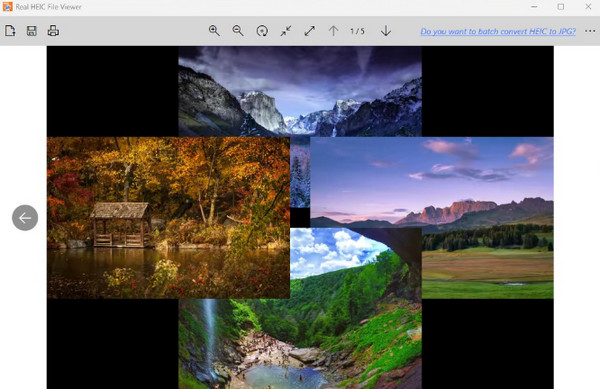Print the current image
This screenshot has height=389, width=600.
53,31
